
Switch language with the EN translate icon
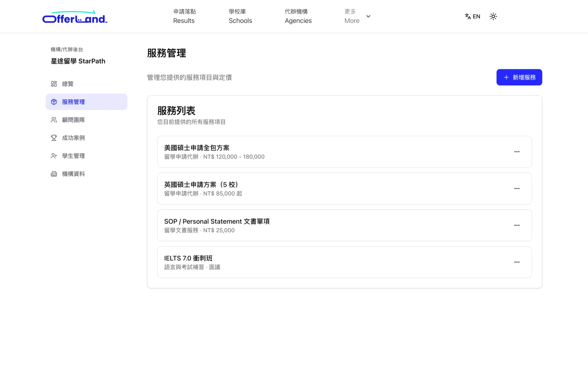(472, 16)
